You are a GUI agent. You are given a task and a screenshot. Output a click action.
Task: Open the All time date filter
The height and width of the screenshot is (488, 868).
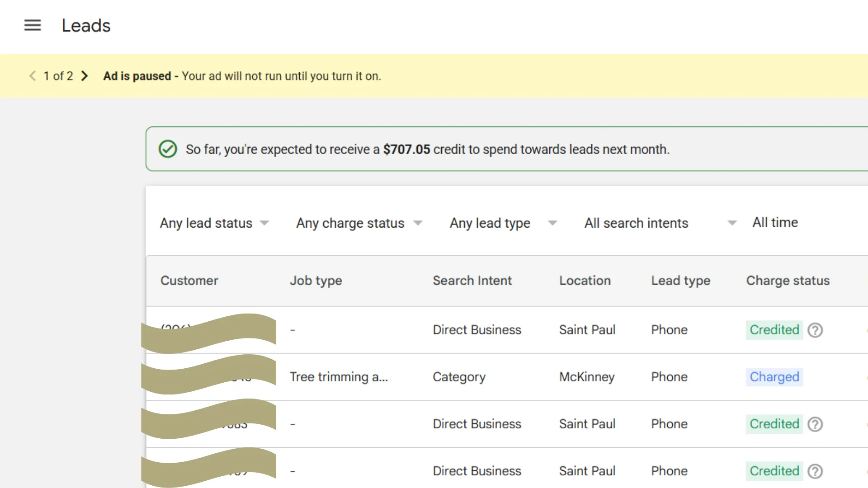(x=775, y=222)
